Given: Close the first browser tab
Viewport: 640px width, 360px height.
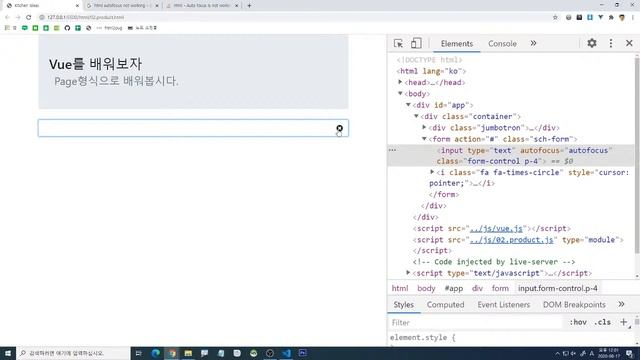Looking at the screenshot, I should [77, 6].
